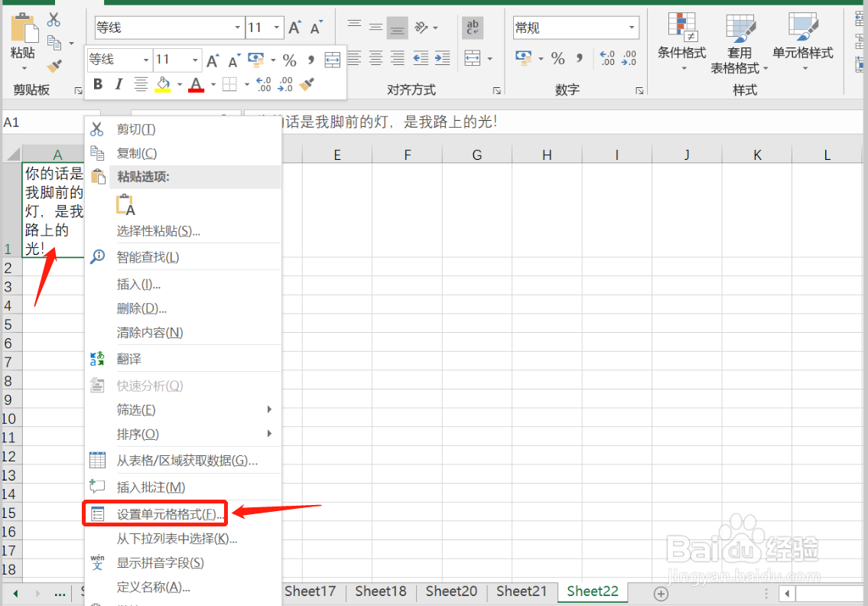868x606 pixels.
Task: Click the ribbon Cut scissors icon
Action: [x=53, y=19]
